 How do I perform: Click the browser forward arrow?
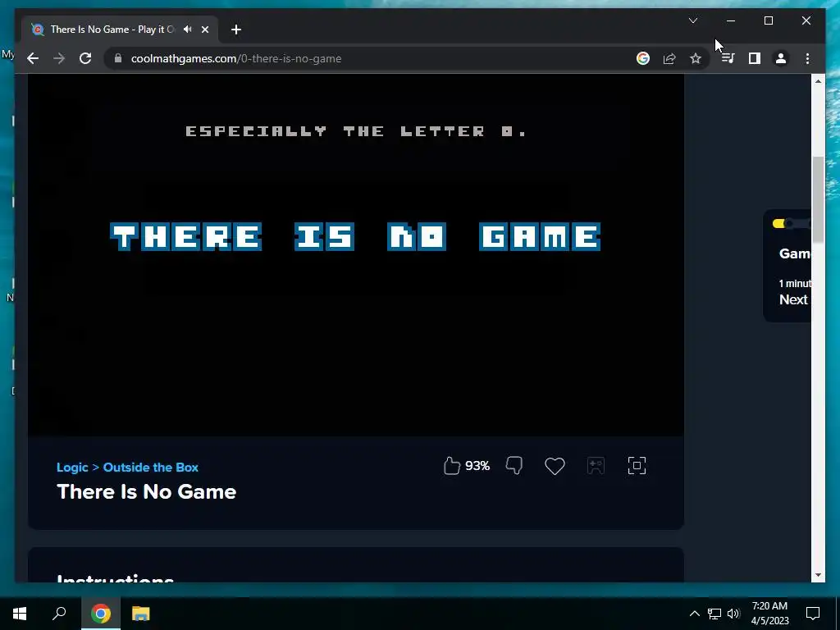pyautogui.click(x=59, y=58)
